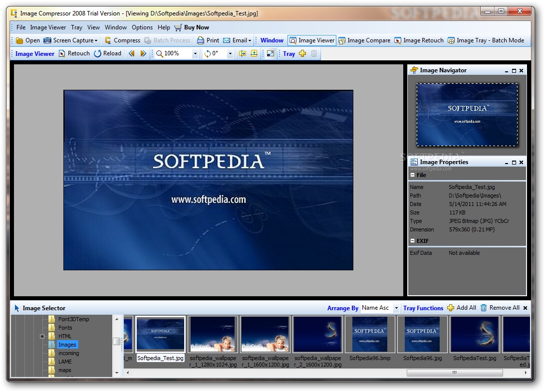
Task: Select the SoftpediaTest.jpg thumbnail
Action: click(475, 334)
